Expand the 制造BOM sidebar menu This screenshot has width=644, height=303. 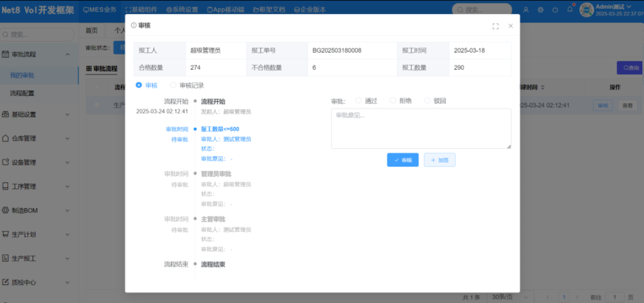(x=68, y=210)
